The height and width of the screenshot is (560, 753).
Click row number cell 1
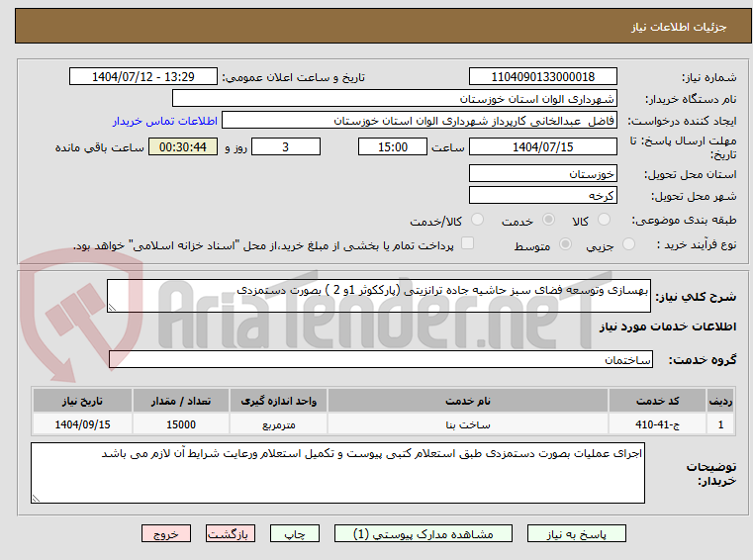[x=720, y=424]
